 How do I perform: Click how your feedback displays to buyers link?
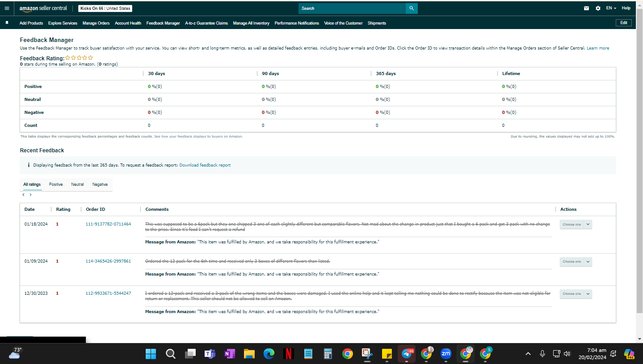(x=198, y=137)
